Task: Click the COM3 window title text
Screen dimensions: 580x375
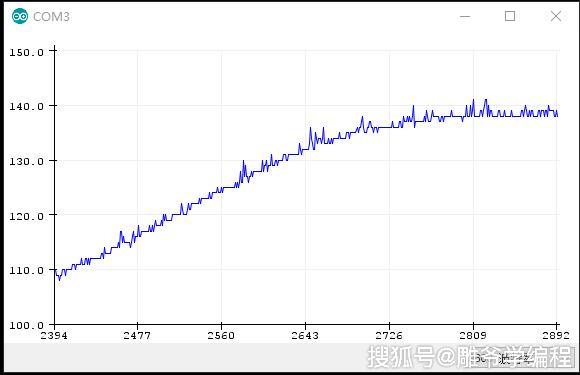Action: pos(51,17)
